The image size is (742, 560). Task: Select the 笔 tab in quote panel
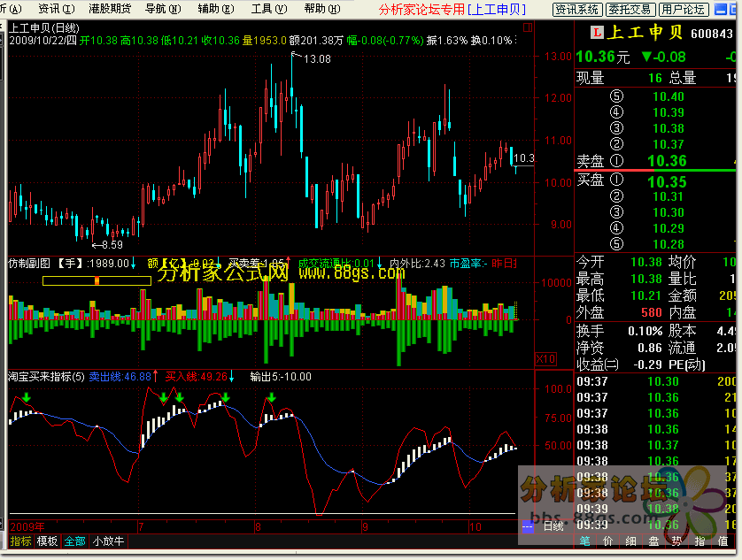click(x=585, y=541)
